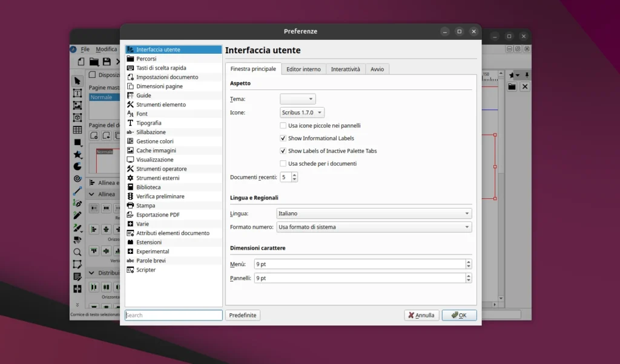Click the Biblioteca icon in list

pos(130,187)
